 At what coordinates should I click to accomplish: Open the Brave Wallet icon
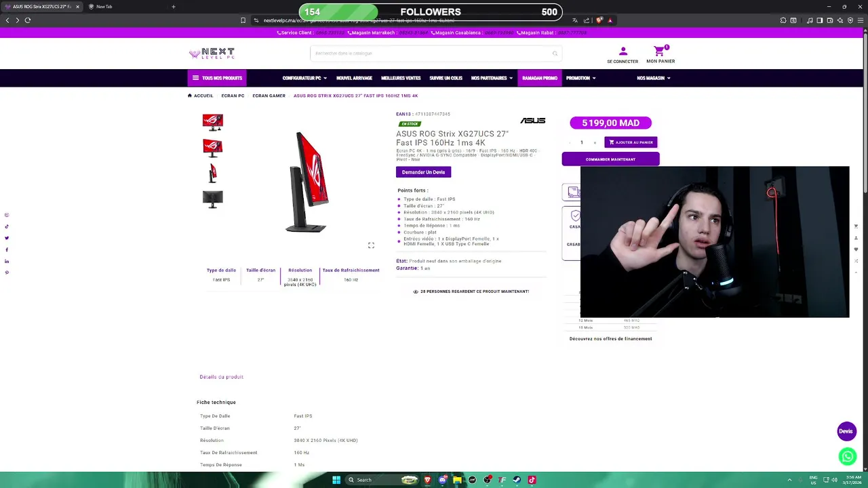pos(830,20)
